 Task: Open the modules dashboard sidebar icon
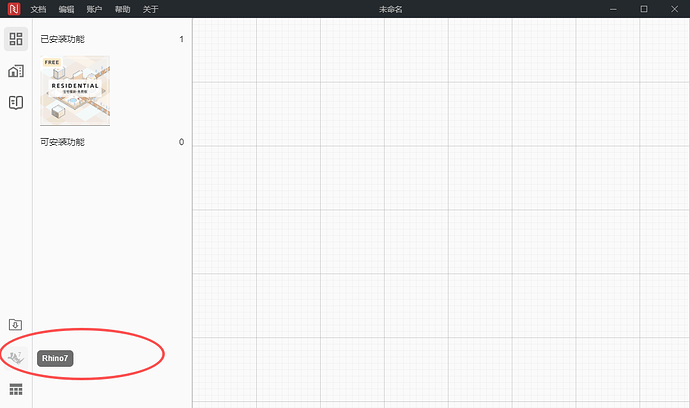16,39
